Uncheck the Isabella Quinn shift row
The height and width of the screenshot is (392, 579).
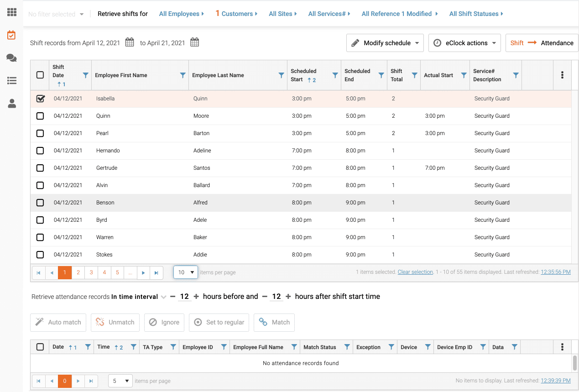40,99
